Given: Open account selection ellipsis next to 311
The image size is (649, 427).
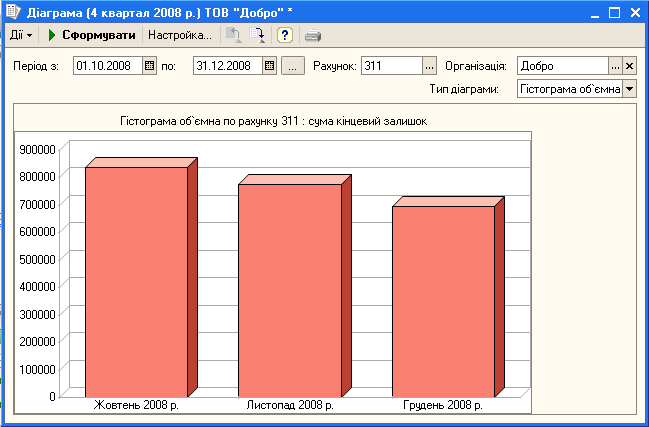Looking at the screenshot, I should pos(429,66).
